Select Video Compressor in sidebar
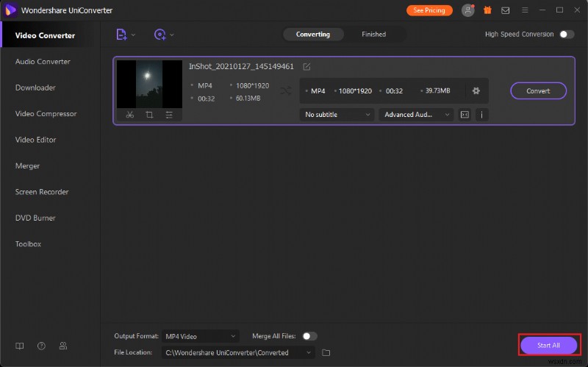The image size is (588, 367). tap(46, 114)
